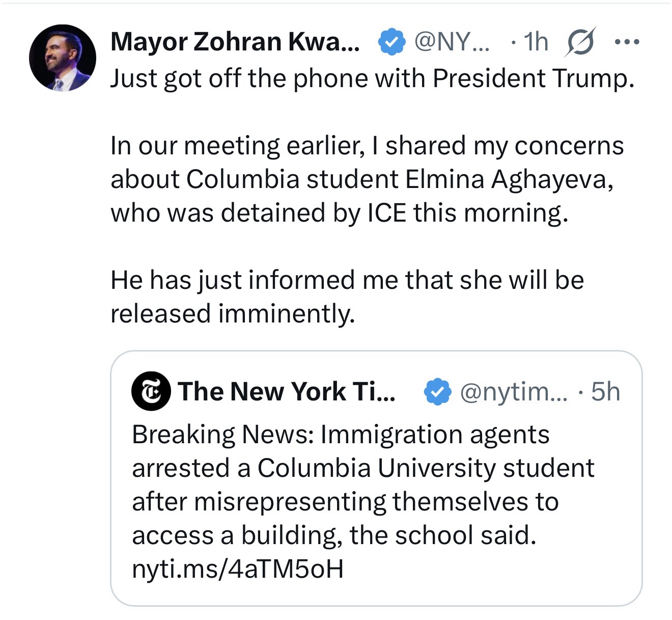
Task: Open the quoted 'Breaking News' headline
Action: [x=340, y=435]
